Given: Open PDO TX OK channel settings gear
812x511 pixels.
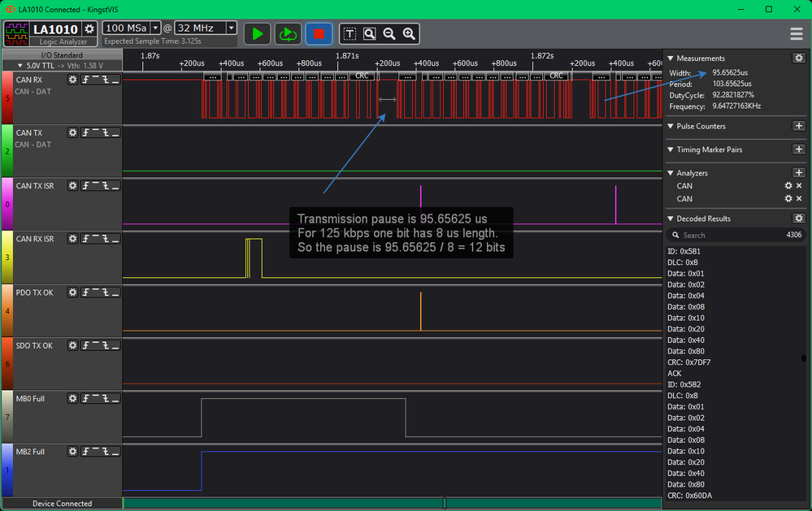Looking at the screenshot, I should point(72,292).
